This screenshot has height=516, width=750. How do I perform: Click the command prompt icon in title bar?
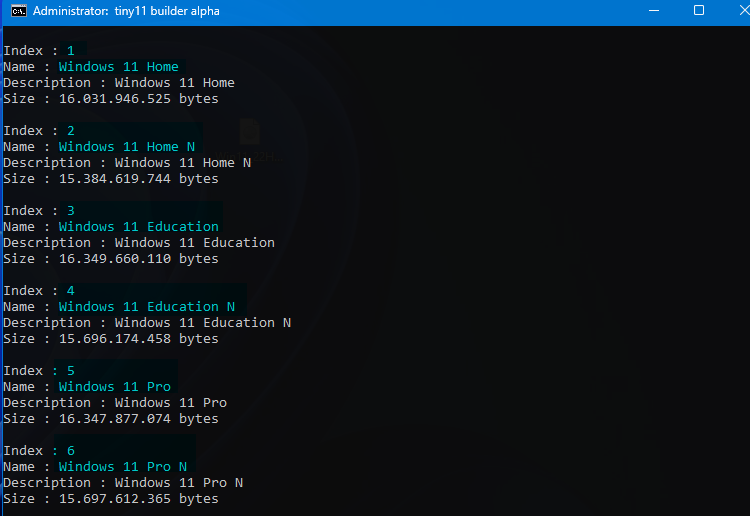(19, 11)
